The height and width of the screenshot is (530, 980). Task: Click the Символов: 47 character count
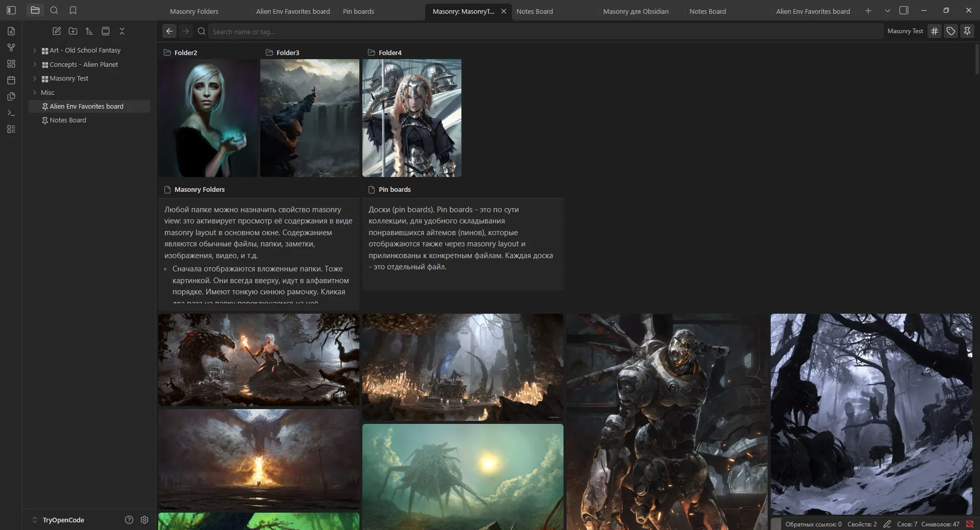click(x=940, y=524)
